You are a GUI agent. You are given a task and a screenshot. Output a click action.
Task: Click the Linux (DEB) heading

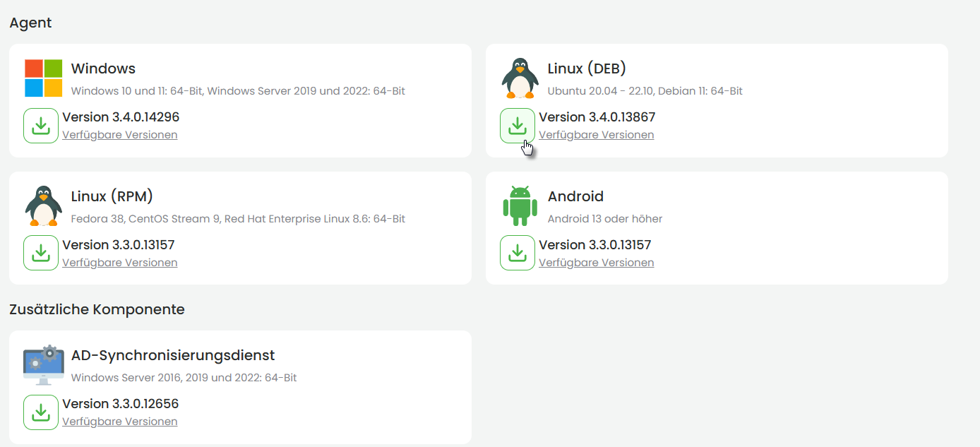point(587,68)
